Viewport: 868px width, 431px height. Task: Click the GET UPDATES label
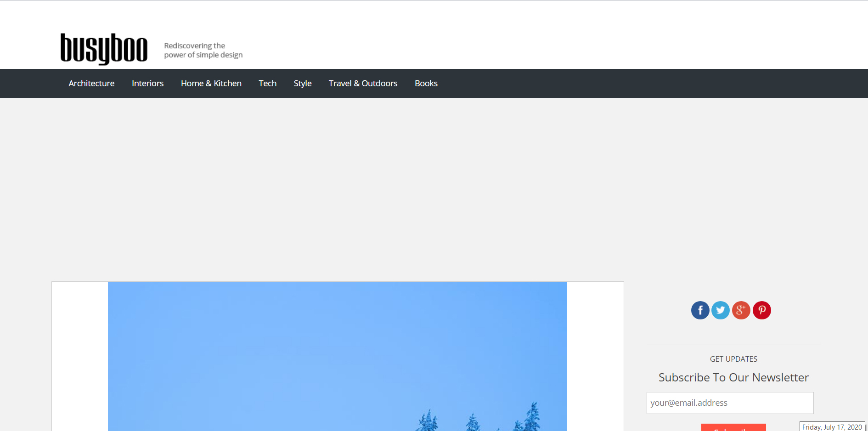pos(733,359)
